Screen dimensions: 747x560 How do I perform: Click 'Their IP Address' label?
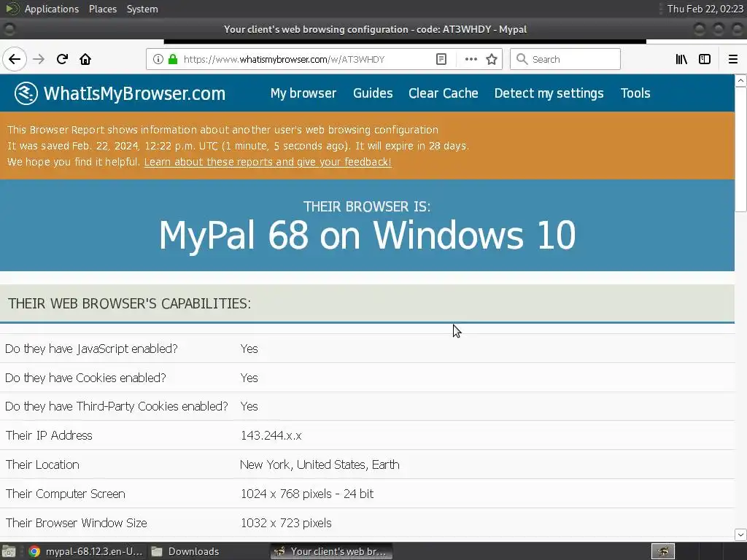(49, 435)
